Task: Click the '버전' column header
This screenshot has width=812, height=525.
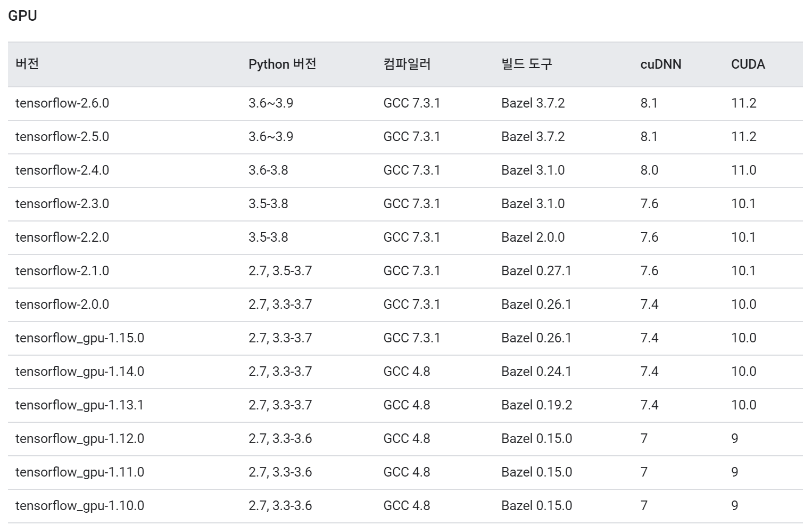Action: pos(27,64)
